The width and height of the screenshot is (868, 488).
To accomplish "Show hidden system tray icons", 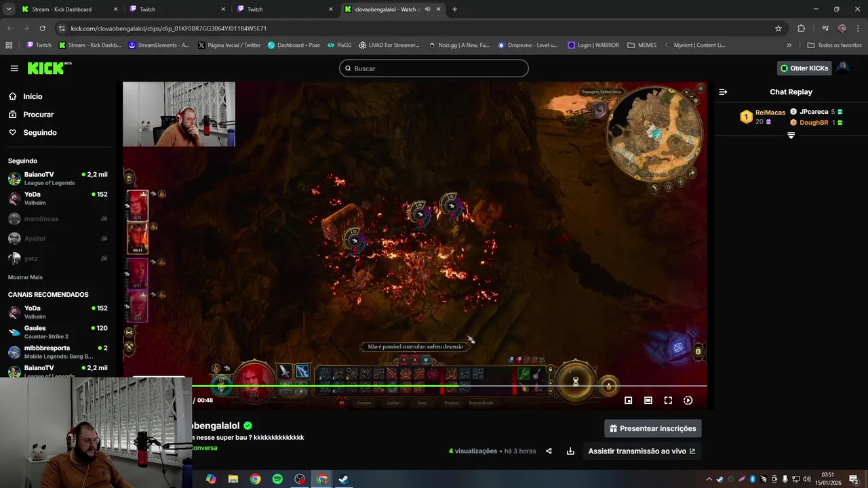I will 709,479.
